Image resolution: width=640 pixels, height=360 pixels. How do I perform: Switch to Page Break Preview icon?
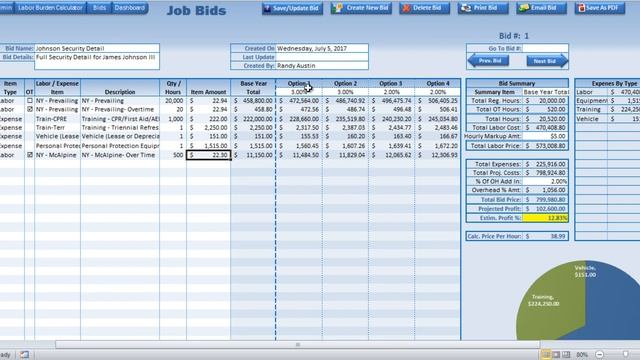566,355
